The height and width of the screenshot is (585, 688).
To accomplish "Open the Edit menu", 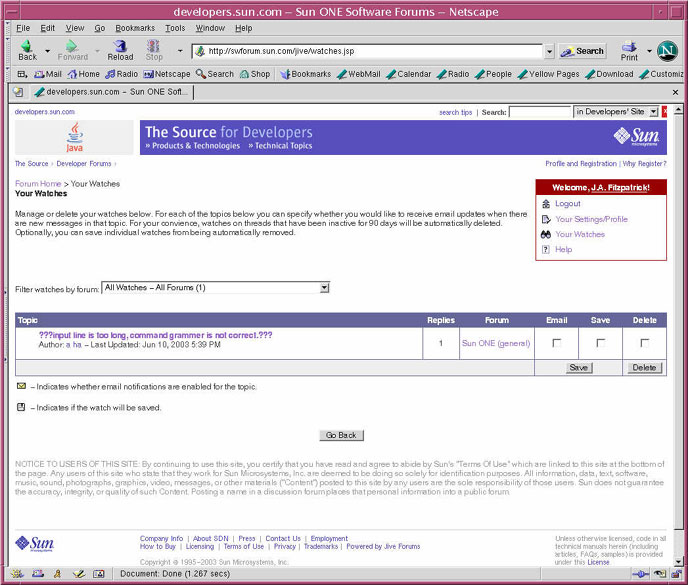I will click(x=47, y=28).
